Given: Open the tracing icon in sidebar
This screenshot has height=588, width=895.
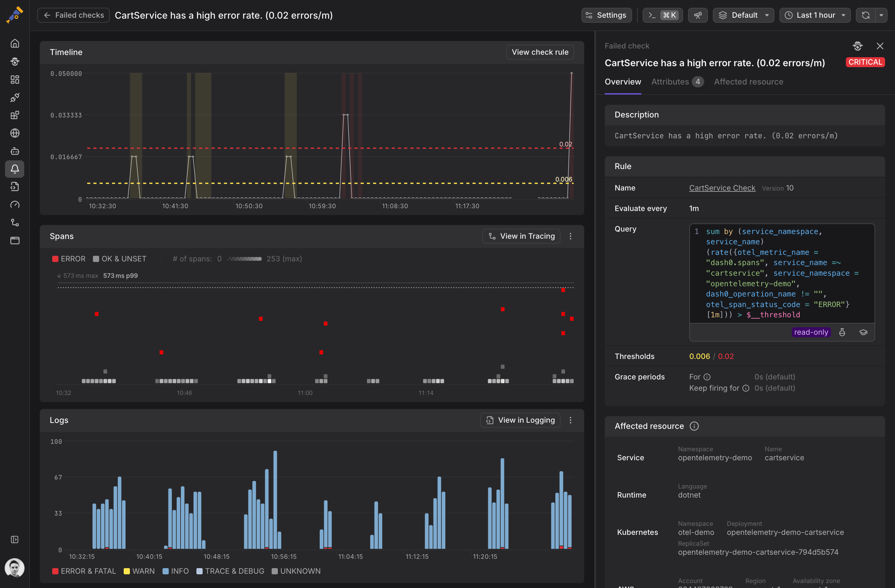Looking at the screenshot, I should point(15,223).
